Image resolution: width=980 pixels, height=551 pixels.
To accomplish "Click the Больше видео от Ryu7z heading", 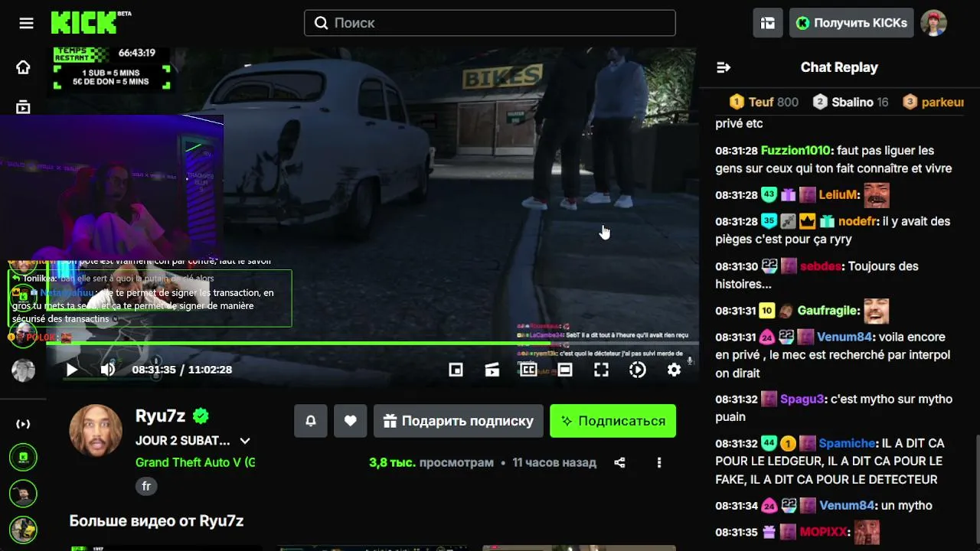I will coord(156,521).
